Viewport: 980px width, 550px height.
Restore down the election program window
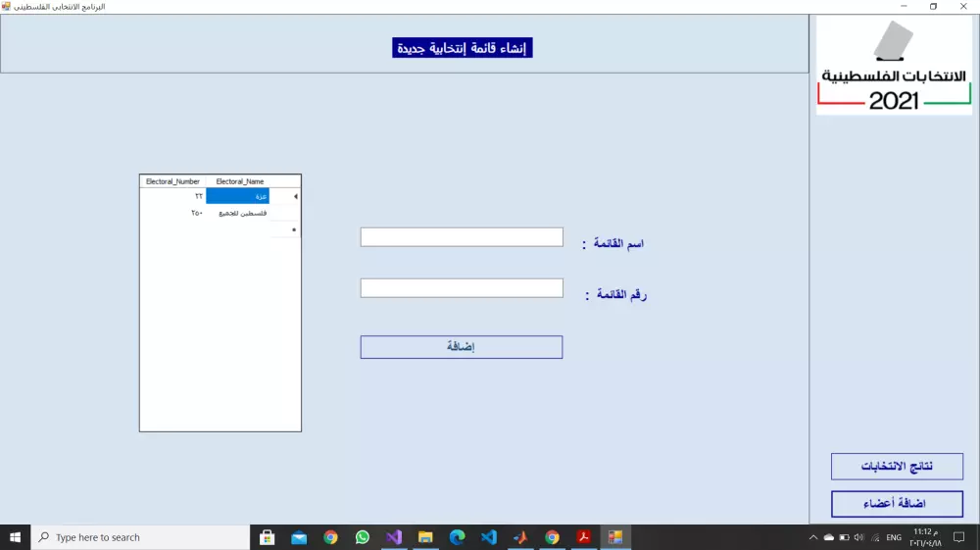tap(933, 6)
